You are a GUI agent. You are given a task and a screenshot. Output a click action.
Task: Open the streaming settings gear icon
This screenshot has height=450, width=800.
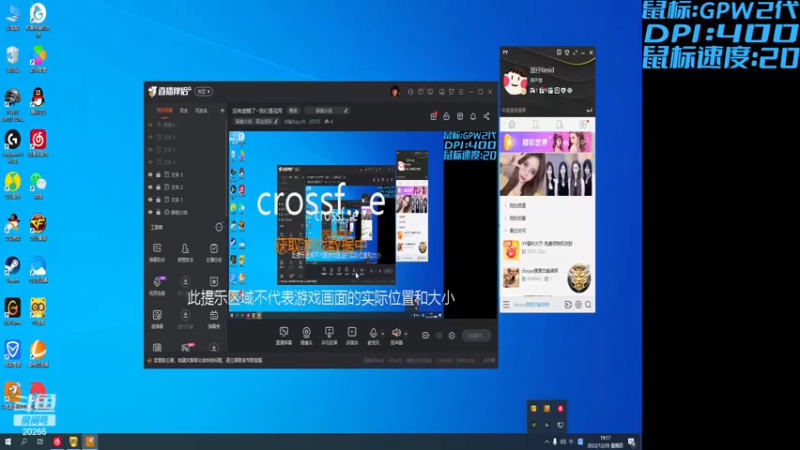click(452, 336)
